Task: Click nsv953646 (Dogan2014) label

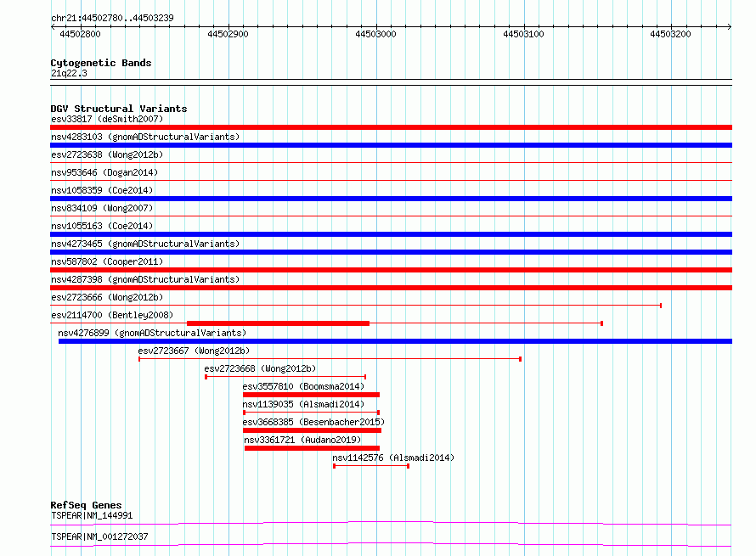Action: pos(104,172)
